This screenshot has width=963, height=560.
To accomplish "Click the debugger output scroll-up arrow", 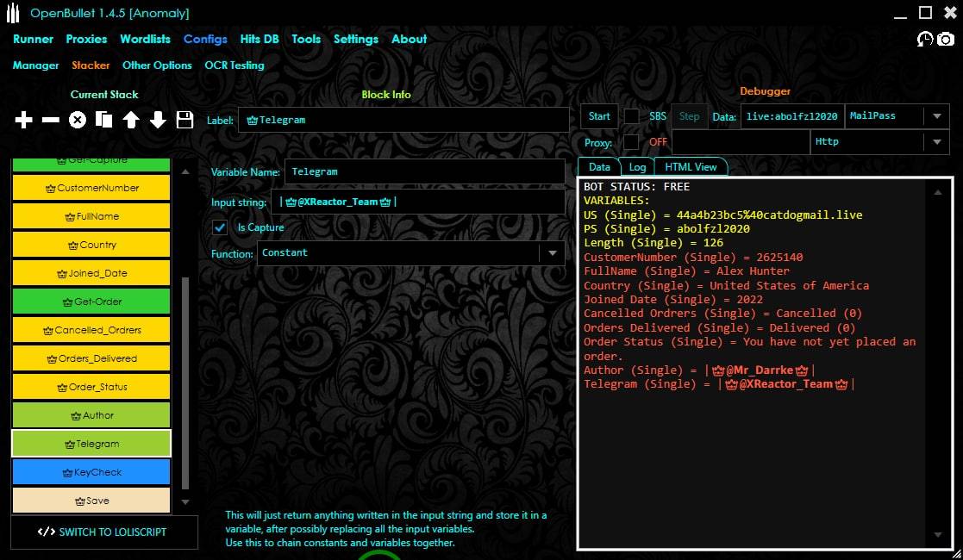I will pos(938,193).
